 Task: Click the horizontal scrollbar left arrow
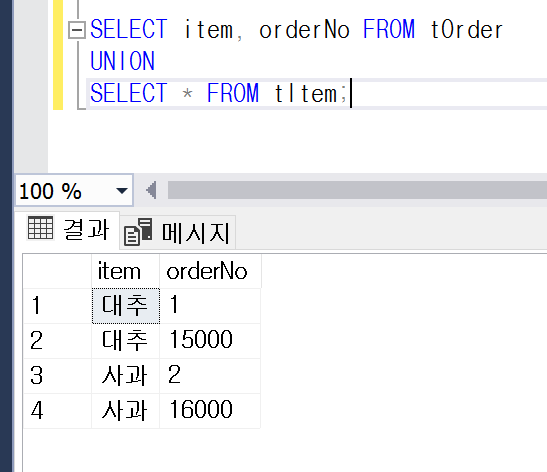[151, 190]
